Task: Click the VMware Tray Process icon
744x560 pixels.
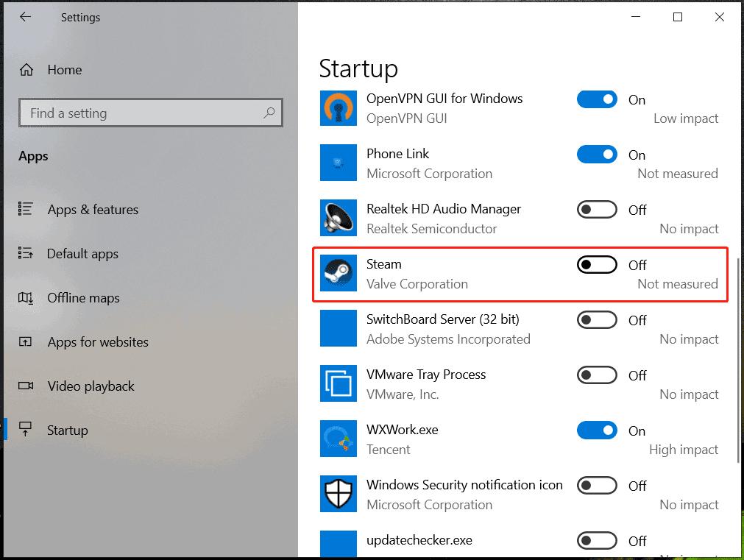Action: click(339, 384)
